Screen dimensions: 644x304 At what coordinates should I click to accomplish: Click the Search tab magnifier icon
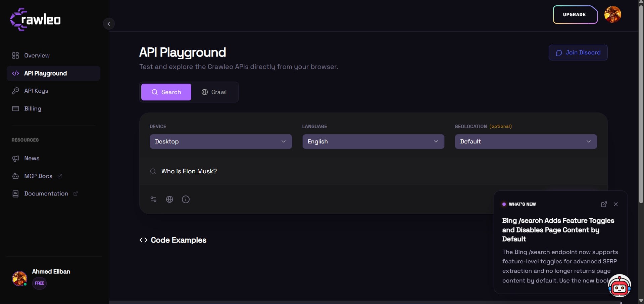pos(155,92)
